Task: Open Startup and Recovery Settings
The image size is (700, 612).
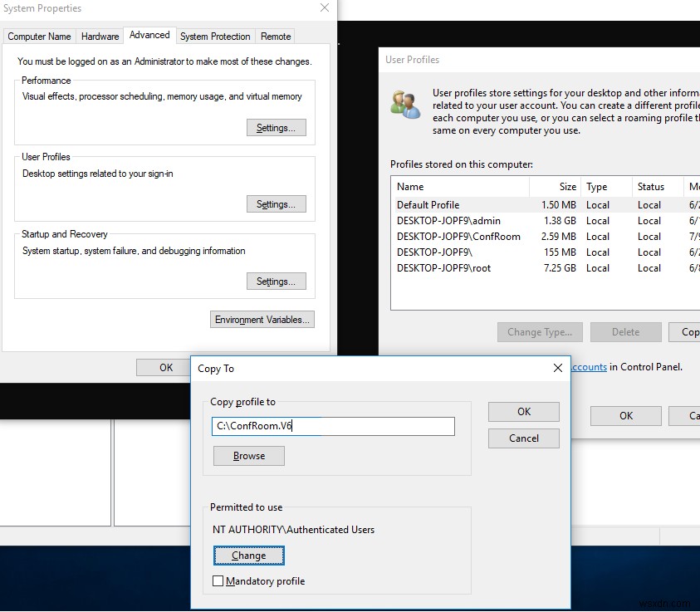Action: (x=276, y=281)
